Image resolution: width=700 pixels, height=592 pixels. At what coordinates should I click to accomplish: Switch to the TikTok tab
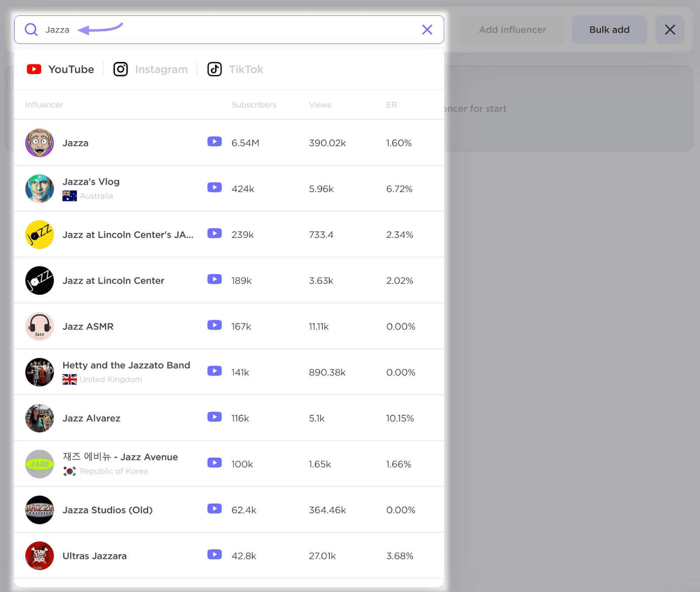235,69
